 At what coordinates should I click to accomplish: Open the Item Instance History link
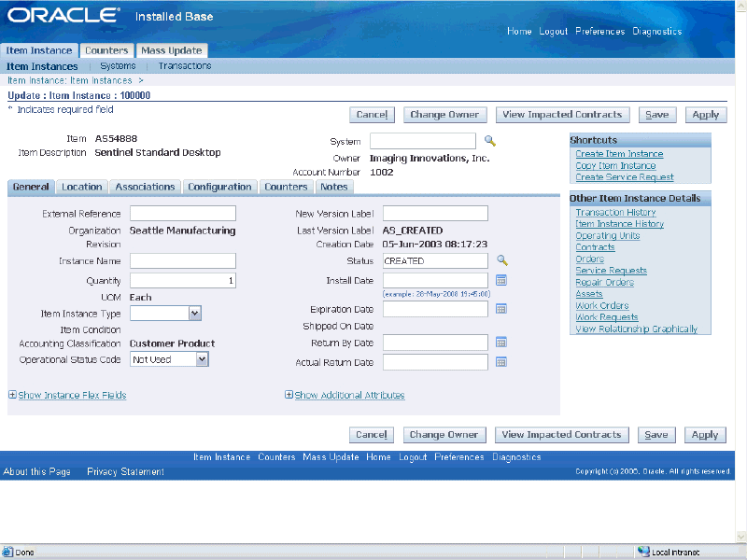[x=620, y=224]
